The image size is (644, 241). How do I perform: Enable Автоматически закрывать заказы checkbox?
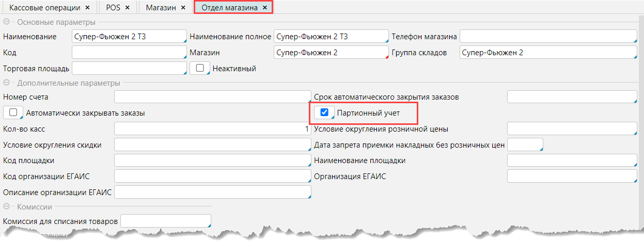click(x=13, y=113)
